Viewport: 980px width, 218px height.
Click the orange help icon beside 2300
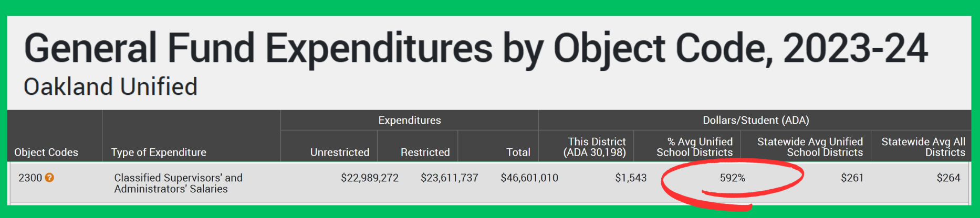[49, 178]
